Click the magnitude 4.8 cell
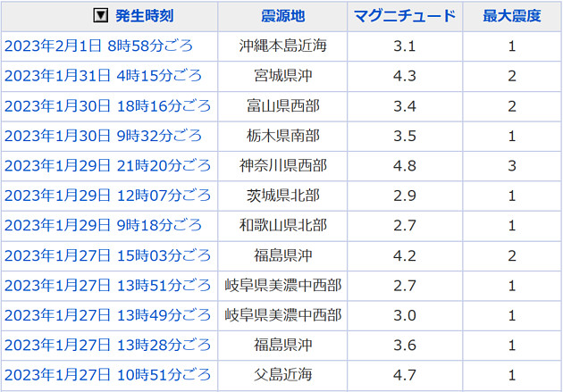563x392 pixels. [x=404, y=165]
